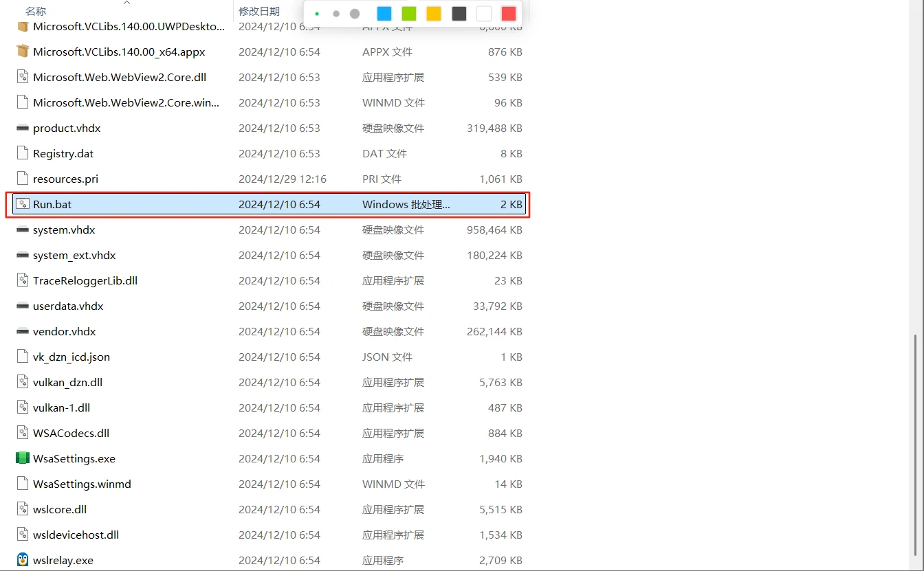Click the WsaSettings.exe green app icon
This screenshot has width=924, height=571.
(x=23, y=458)
